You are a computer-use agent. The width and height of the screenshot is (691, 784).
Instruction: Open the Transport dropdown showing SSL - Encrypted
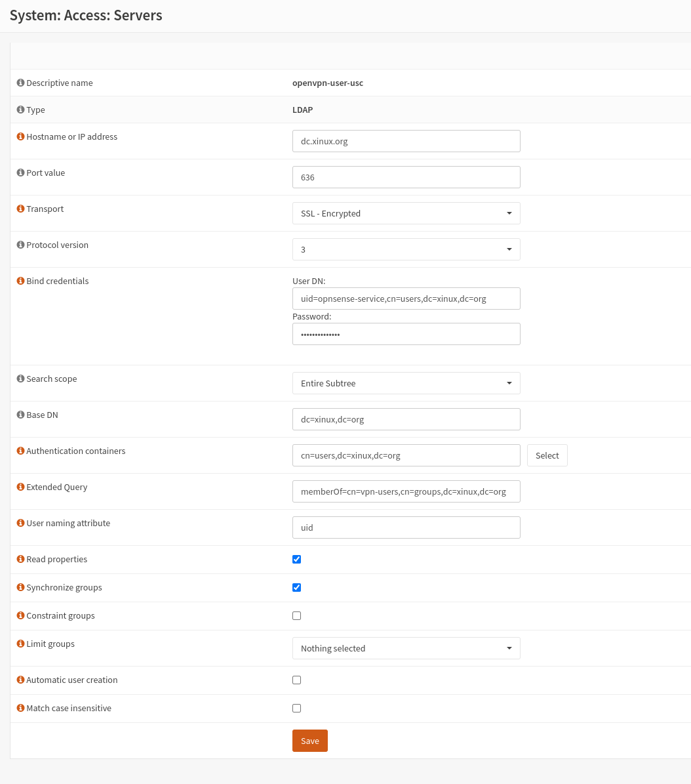(x=406, y=213)
